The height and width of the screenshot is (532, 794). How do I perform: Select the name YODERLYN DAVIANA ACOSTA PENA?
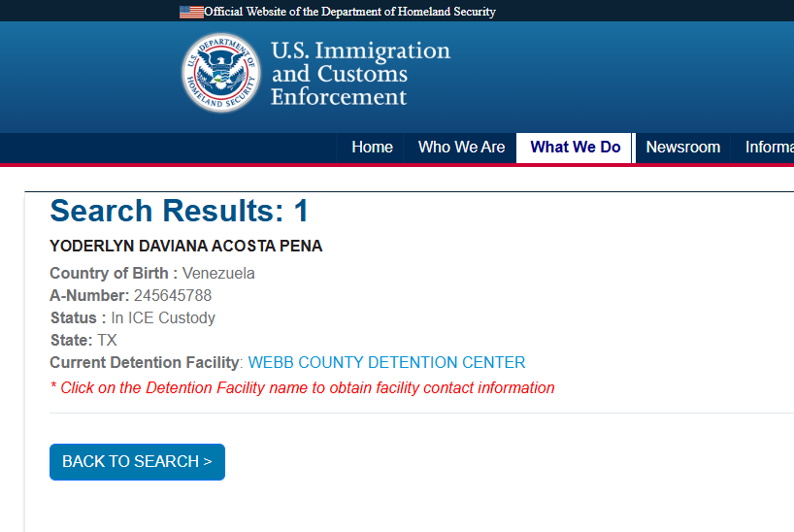tap(185, 246)
